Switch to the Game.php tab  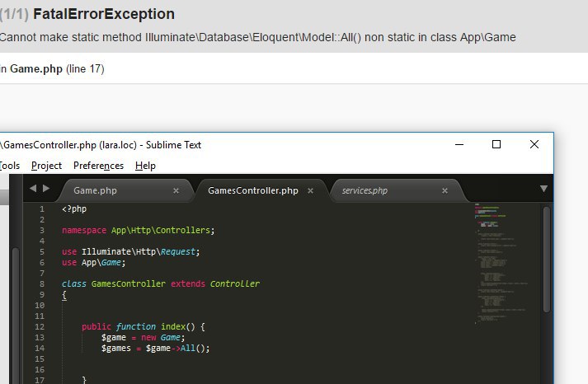click(x=95, y=190)
